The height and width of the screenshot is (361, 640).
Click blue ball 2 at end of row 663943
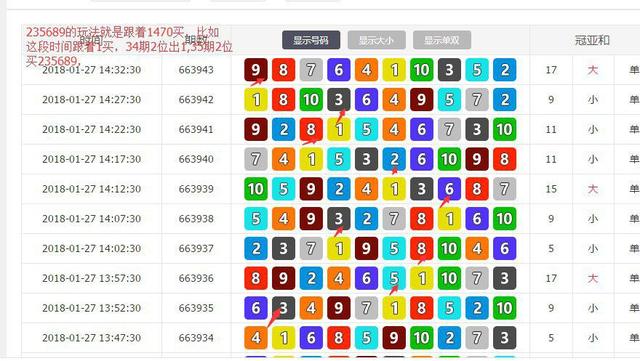tap(504, 70)
